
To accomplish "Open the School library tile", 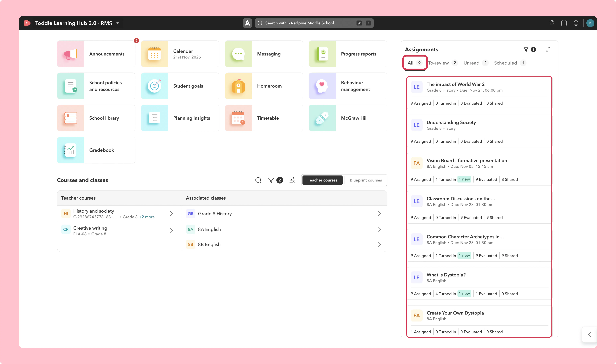I will 96,118.
